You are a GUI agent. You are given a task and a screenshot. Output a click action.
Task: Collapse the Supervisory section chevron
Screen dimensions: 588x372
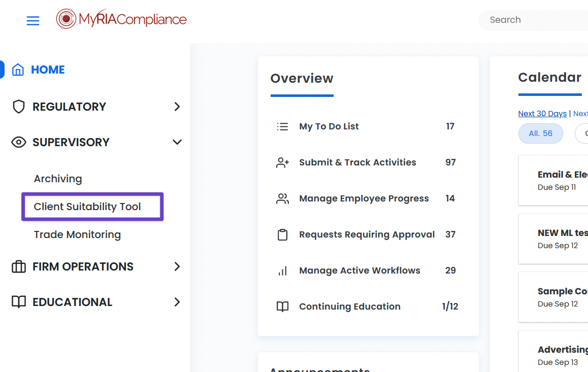tap(177, 142)
